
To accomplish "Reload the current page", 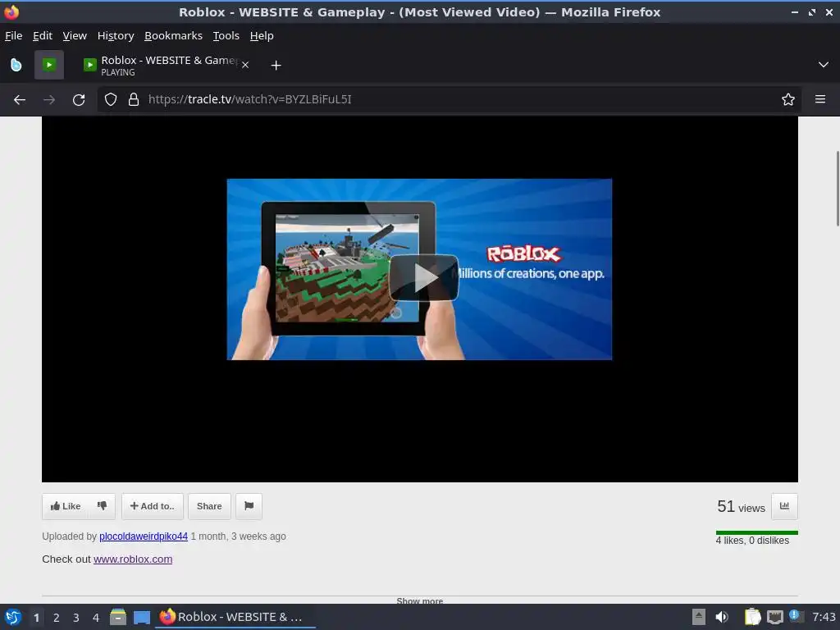I will pyautogui.click(x=79, y=99).
